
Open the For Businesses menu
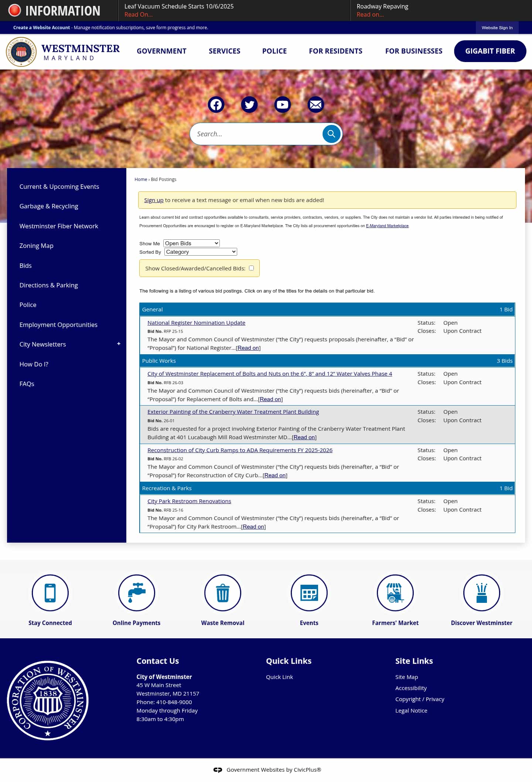414,51
